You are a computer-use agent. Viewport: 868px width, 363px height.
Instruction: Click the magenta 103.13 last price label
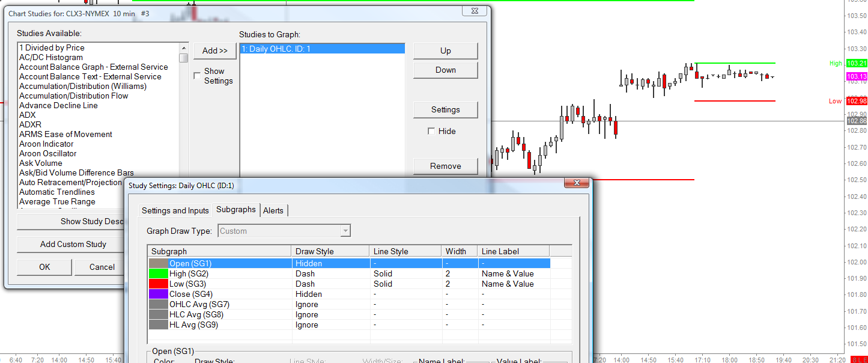[x=857, y=76]
